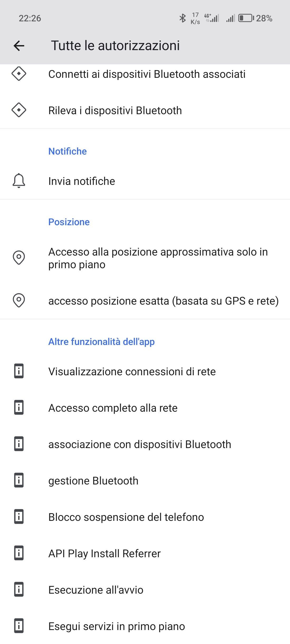Tap the bell icon beside Invia notifiche

click(x=19, y=181)
